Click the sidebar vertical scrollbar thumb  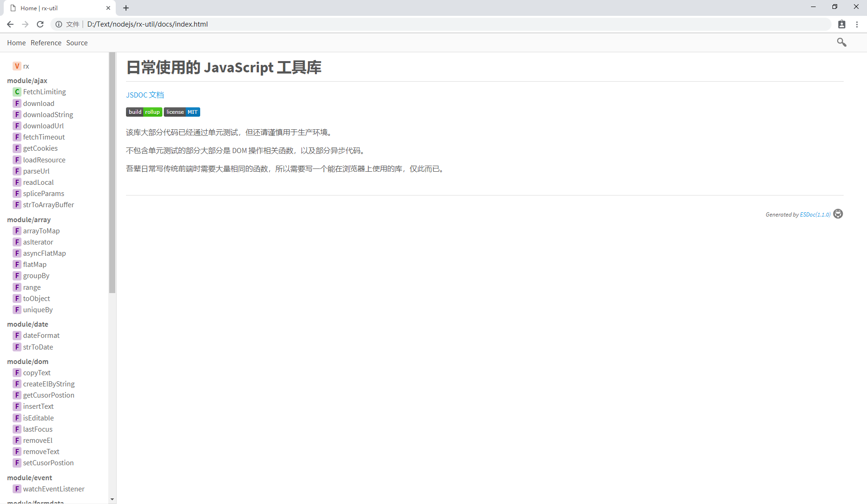coord(112,173)
